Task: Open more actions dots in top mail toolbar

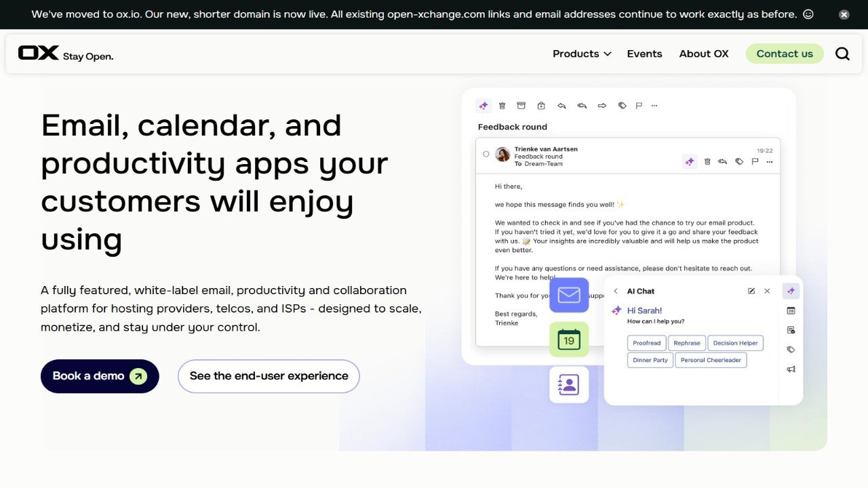Action: tap(654, 106)
